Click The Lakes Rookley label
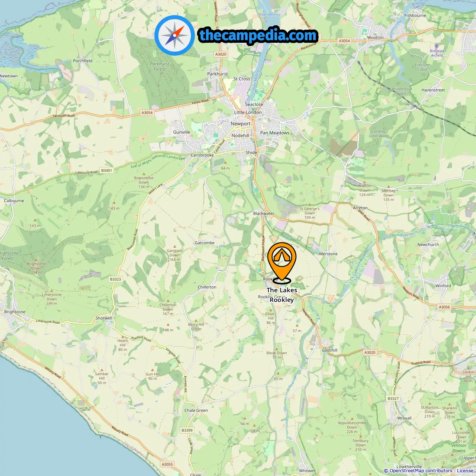The image size is (476, 476). [x=282, y=295]
